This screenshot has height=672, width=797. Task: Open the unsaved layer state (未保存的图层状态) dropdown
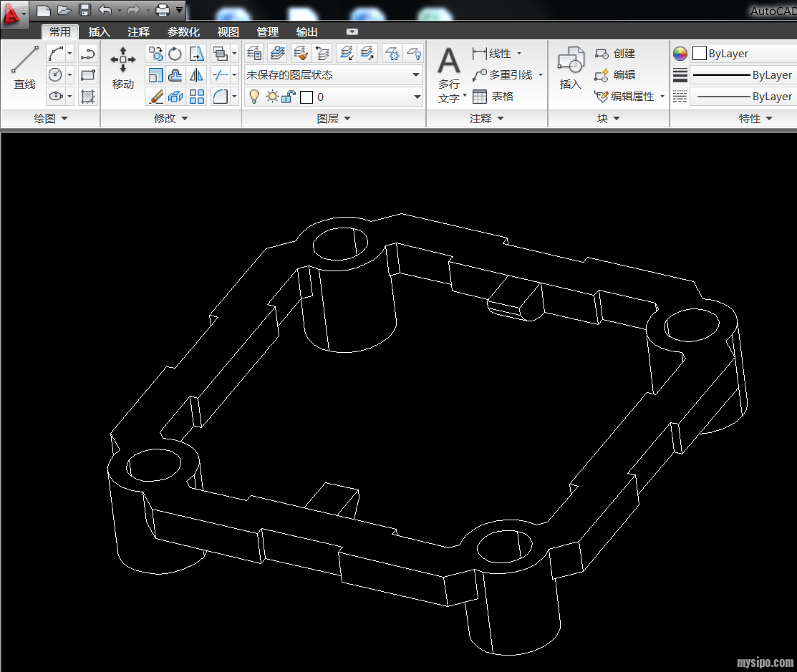click(334, 75)
